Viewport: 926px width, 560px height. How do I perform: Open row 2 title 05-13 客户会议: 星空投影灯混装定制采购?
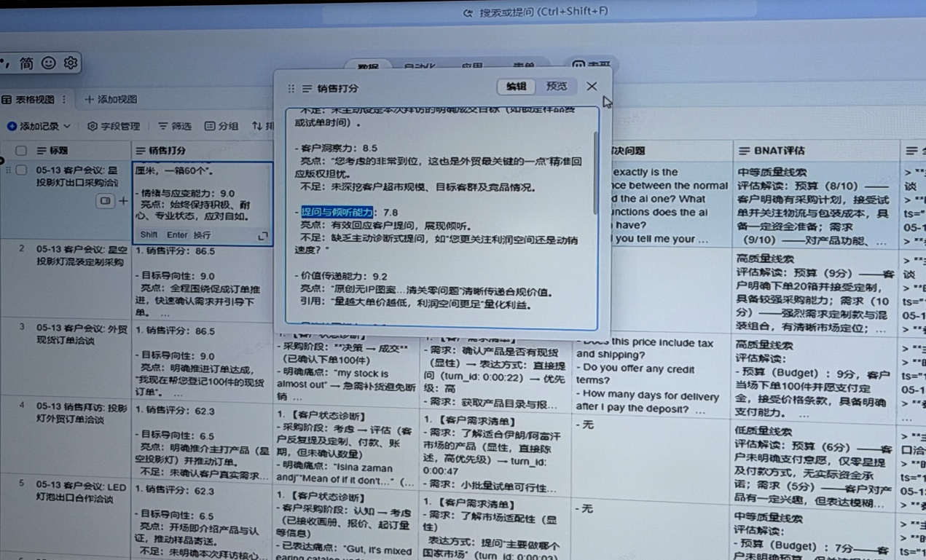[x=81, y=255]
